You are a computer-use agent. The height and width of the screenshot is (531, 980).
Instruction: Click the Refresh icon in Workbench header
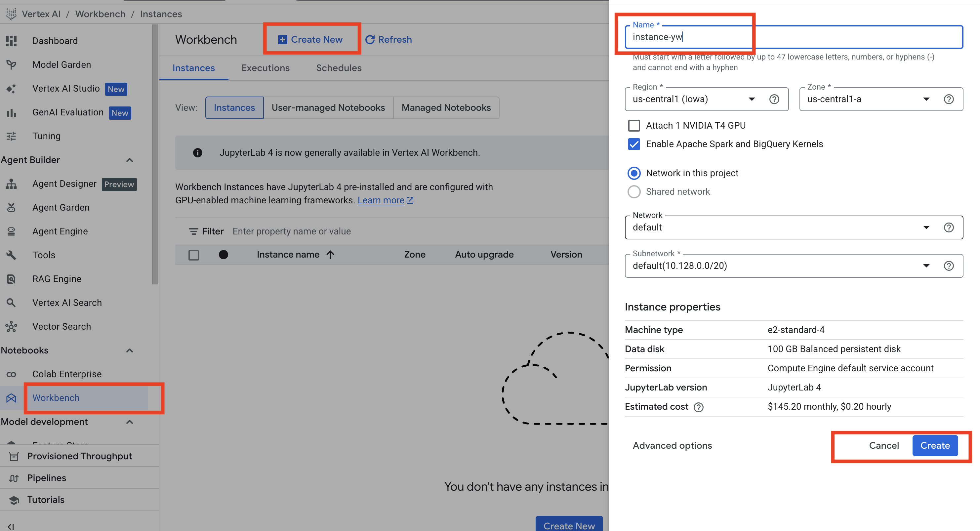pos(370,40)
